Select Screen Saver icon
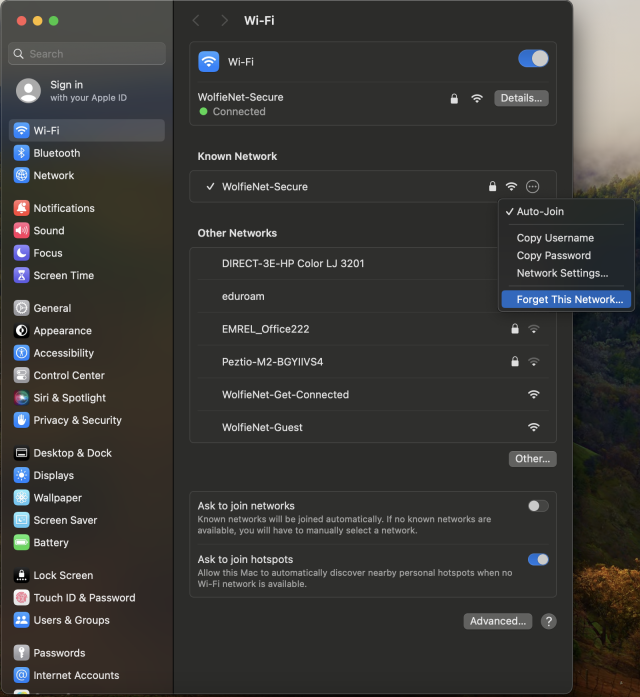Screen dimensions: 640x697 click(x=21, y=520)
